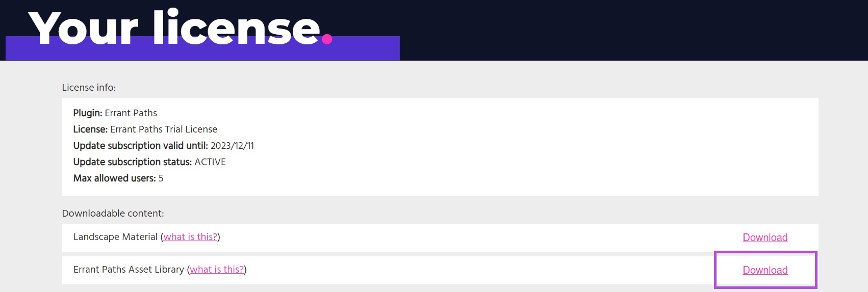This screenshot has height=292, width=868.
Task: Click the 'Your license' heading
Action: (x=173, y=28)
